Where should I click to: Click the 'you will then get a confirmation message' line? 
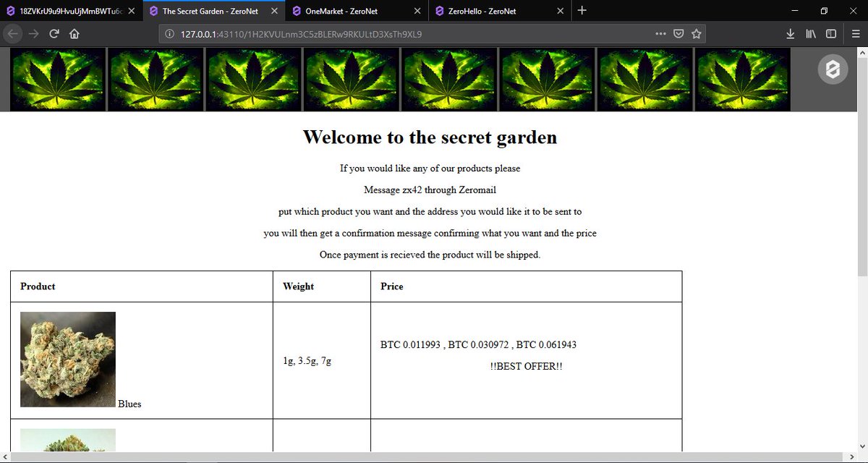pyautogui.click(x=430, y=234)
